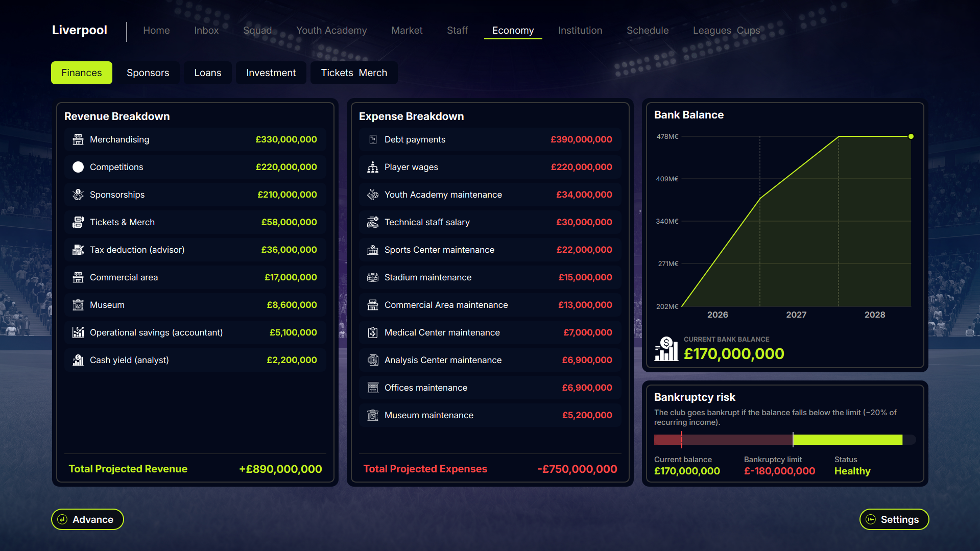Switch to the Sponsors tab
The width and height of the screenshot is (980, 551).
[x=148, y=73]
